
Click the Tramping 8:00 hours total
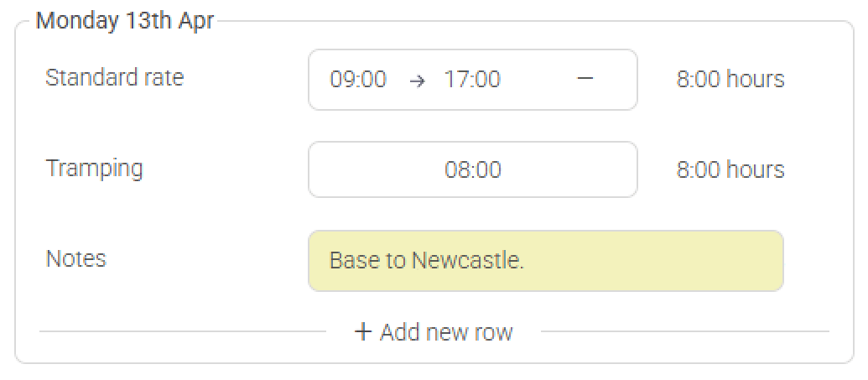(x=730, y=170)
